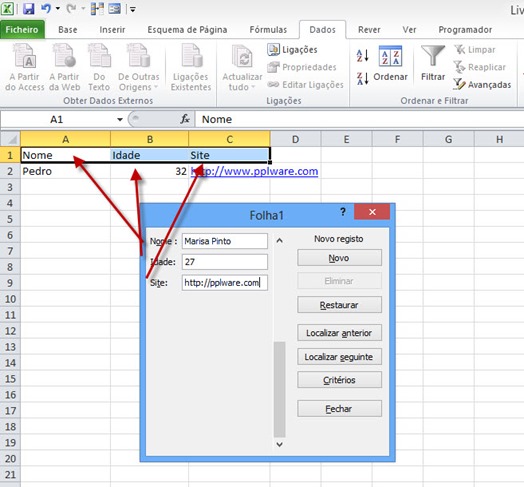Open the Esquema de Página tab

[x=187, y=30]
